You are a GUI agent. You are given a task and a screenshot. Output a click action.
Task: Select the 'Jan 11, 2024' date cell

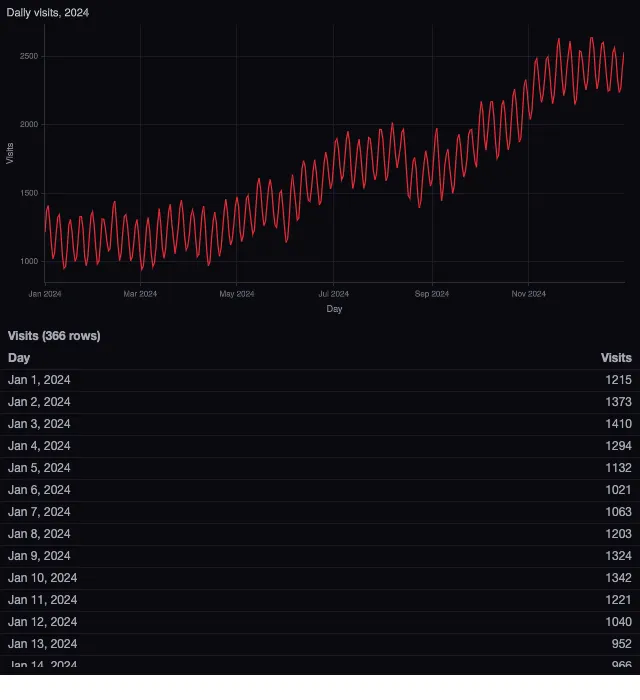coord(42,600)
